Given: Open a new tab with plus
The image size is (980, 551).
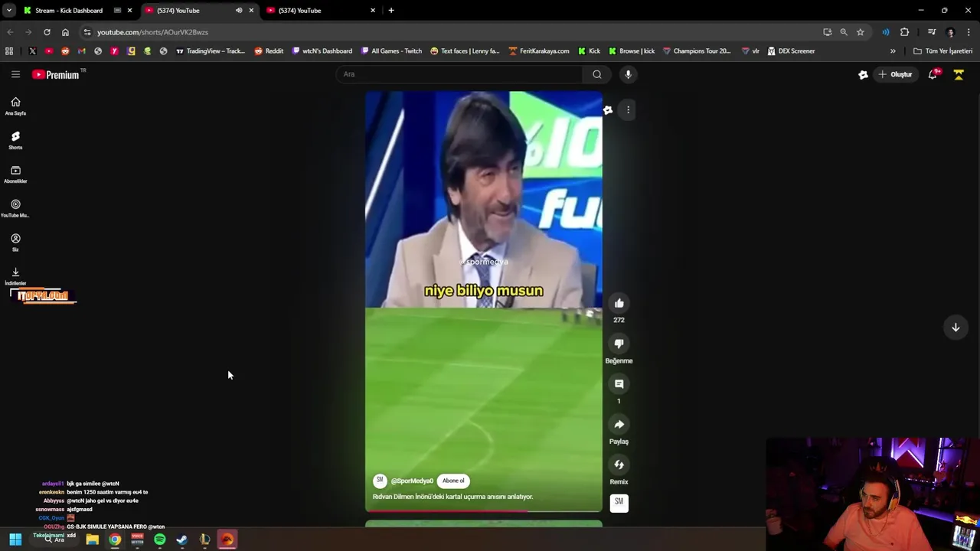Looking at the screenshot, I should [391, 11].
